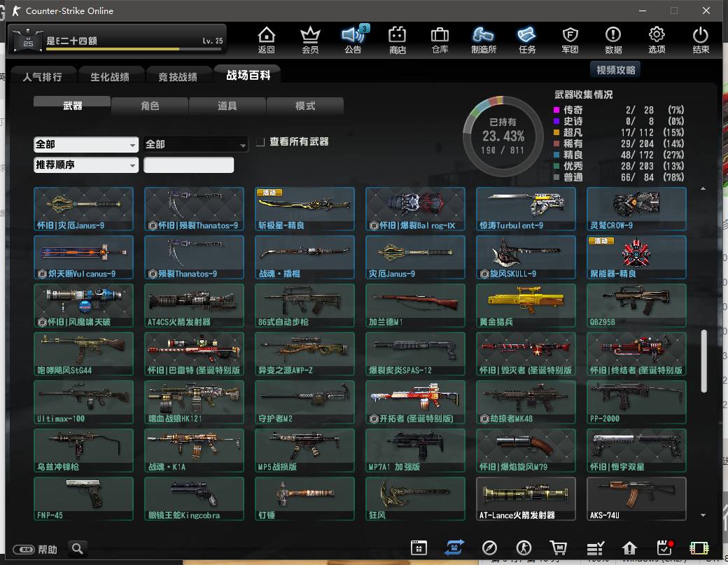The width and height of the screenshot is (728, 565).
Task: Enable the 查看所有武器 checkbox
Action: pos(260,141)
